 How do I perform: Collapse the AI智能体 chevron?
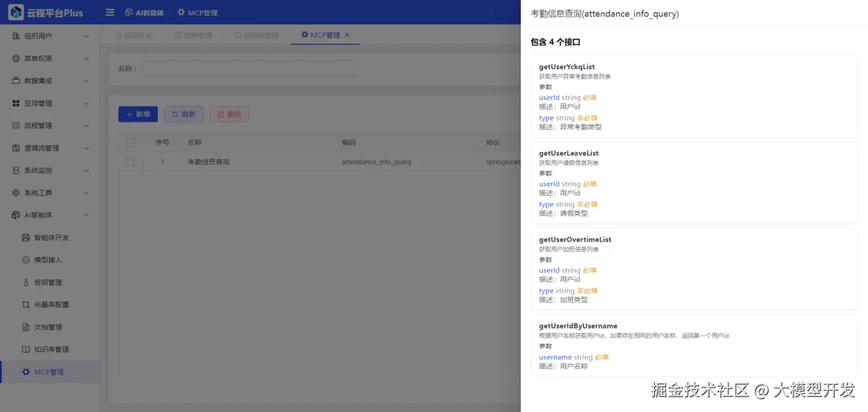(87, 215)
